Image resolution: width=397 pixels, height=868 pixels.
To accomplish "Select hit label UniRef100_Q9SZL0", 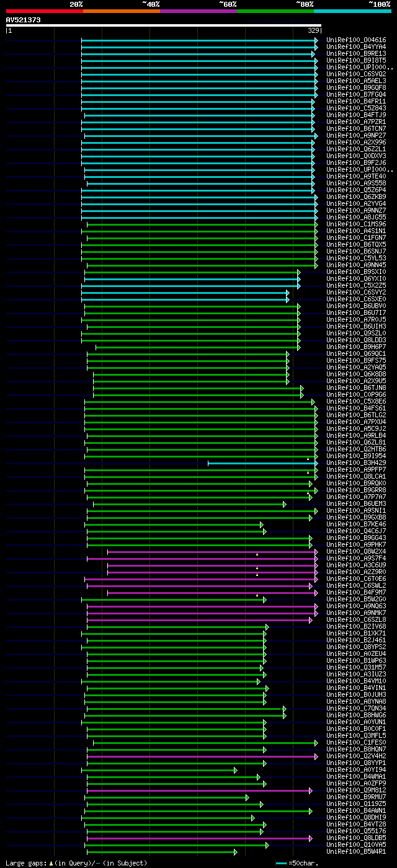I will (x=356, y=333).
